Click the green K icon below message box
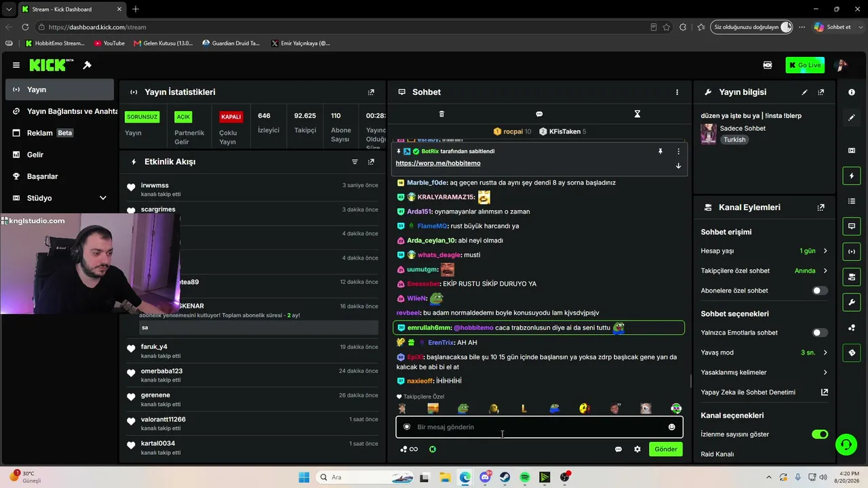Screen dimensions: 868x488 pyautogui.click(x=432, y=449)
